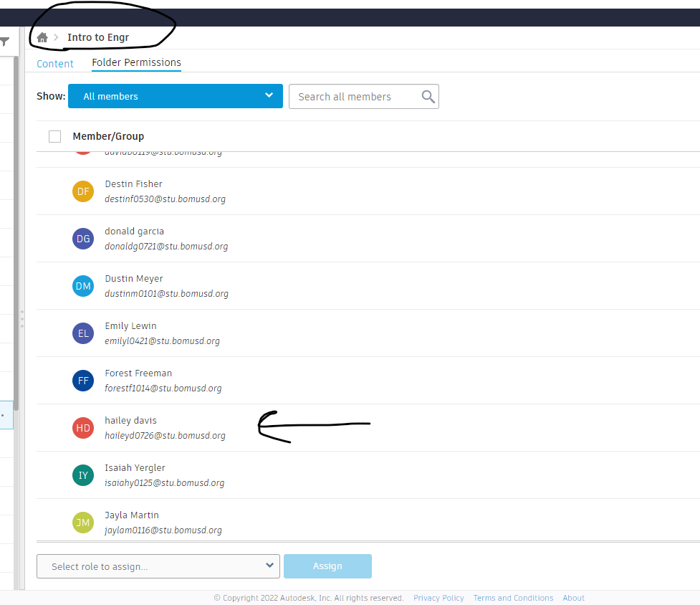The width and height of the screenshot is (700, 605).
Task: Click the email isaiahy0125@stu.bomusd.org
Action: (x=165, y=483)
